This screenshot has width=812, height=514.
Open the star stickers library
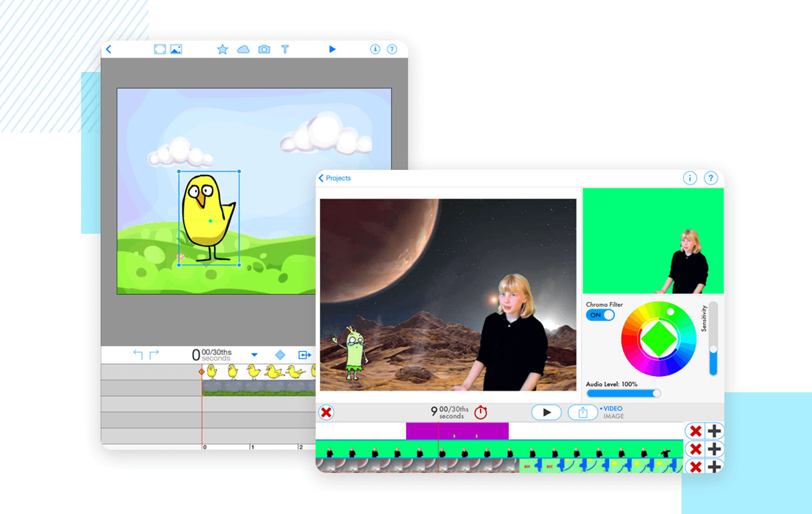pos(222,49)
